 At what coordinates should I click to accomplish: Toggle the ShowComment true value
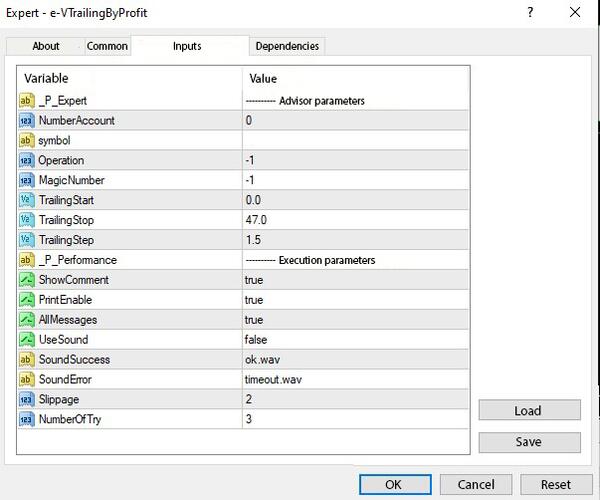355,280
